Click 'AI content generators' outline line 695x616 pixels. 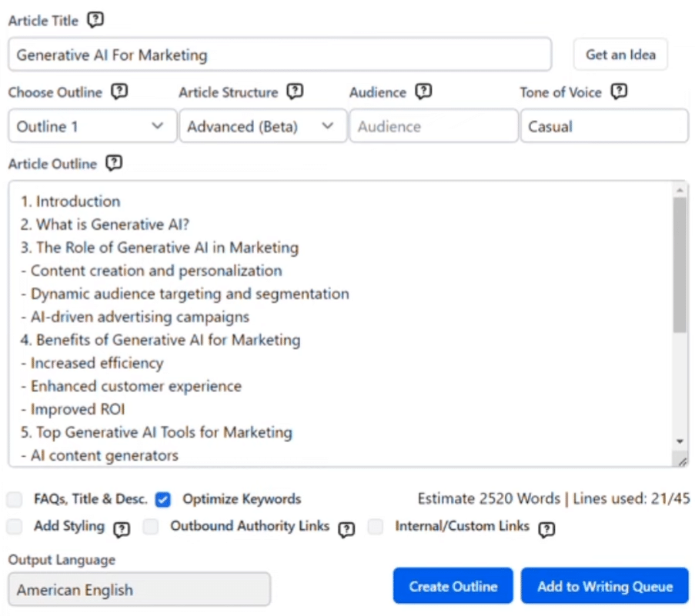click(100, 455)
